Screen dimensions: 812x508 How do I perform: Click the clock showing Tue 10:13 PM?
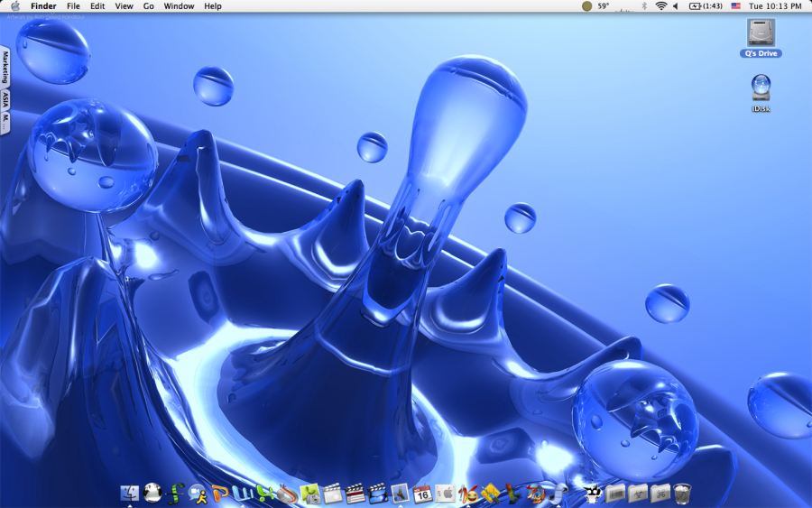[x=774, y=6]
